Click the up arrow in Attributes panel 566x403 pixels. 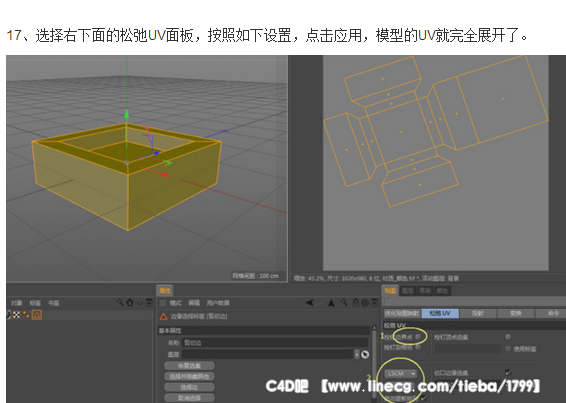(331, 303)
